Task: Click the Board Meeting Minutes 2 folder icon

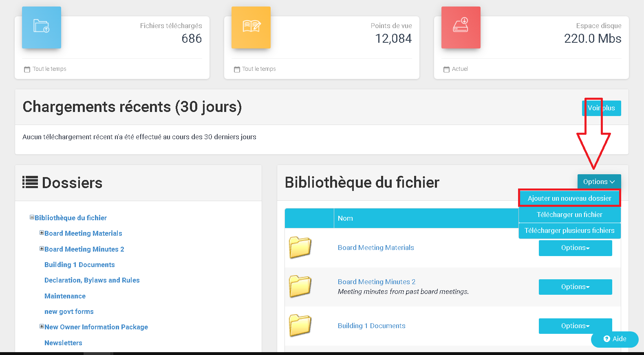Action: 300,286
